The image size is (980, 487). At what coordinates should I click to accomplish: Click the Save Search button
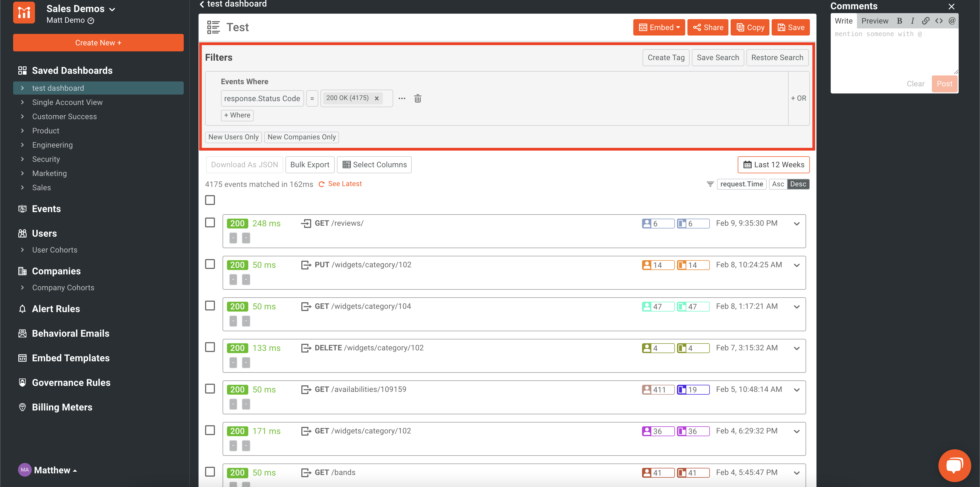pos(717,57)
